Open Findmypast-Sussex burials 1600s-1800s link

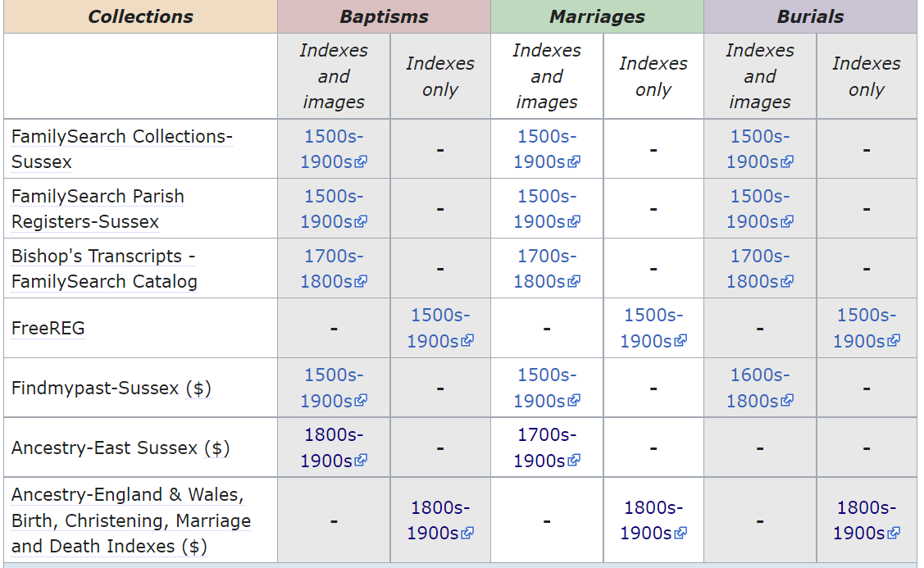(x=759, y=388)
